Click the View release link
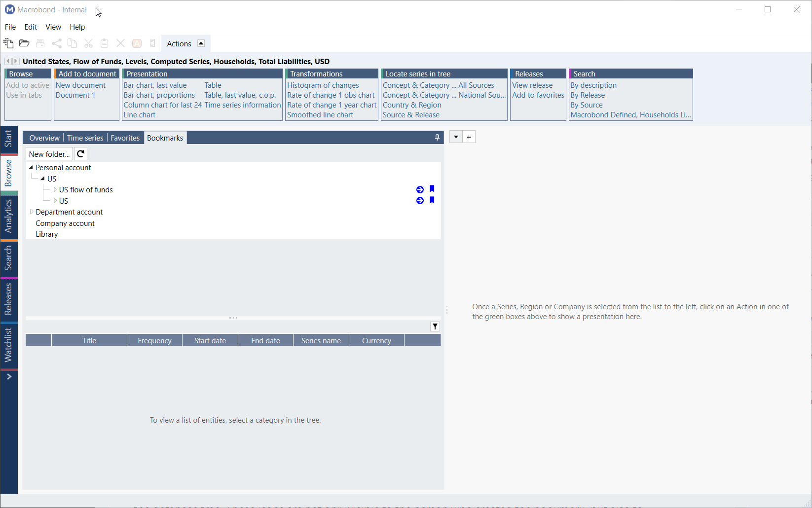Image resolution: width=812 pixels, height=508 pixels. 532,85
